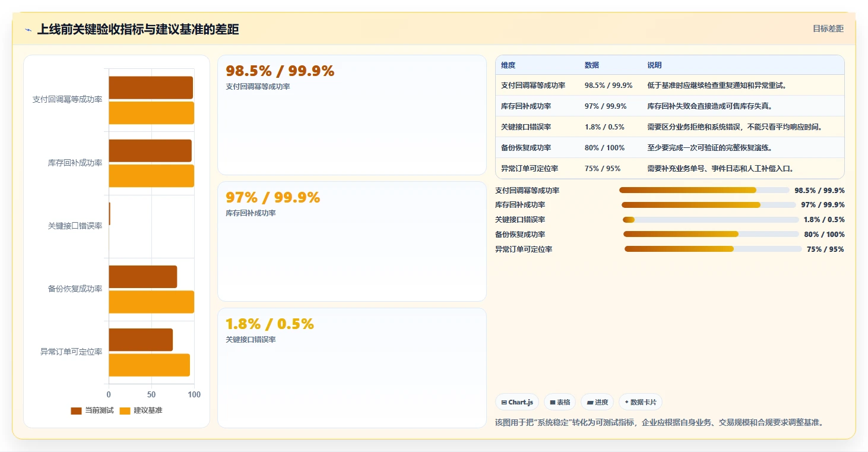This screenshot has height=452, width=868.
Task: Toggle the 当前测试 legend item
Action: click(92, 410)
